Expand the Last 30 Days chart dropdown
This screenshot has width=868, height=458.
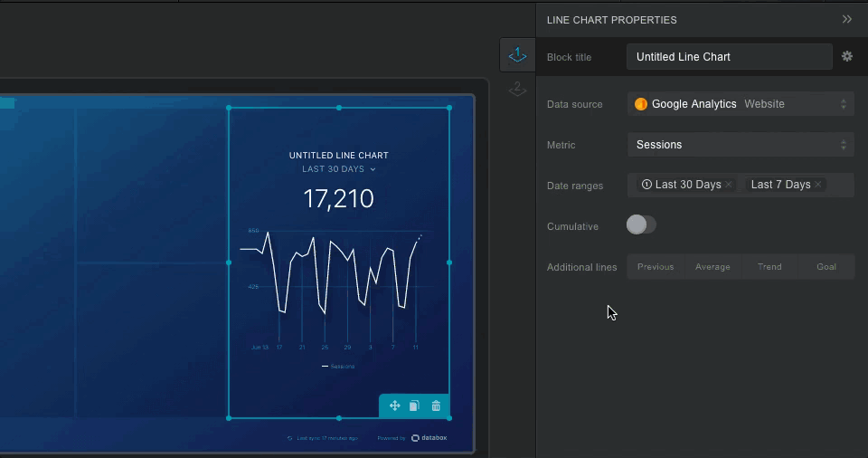(339, 169)
